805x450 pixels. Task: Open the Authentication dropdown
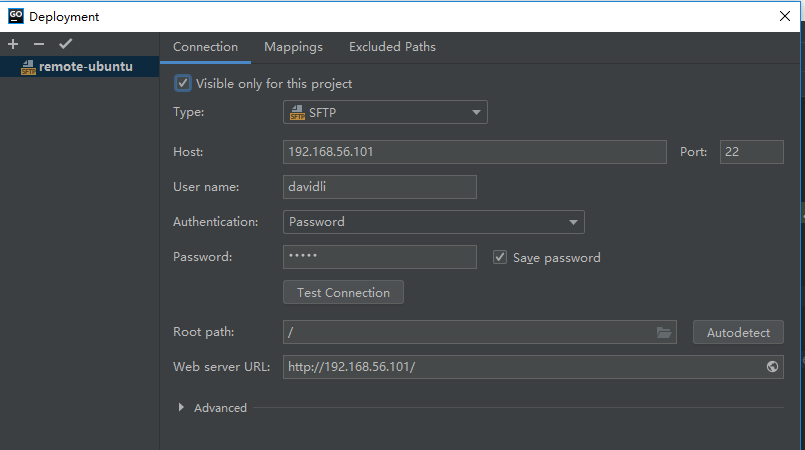pyautogui.click(x=433, y=222)
